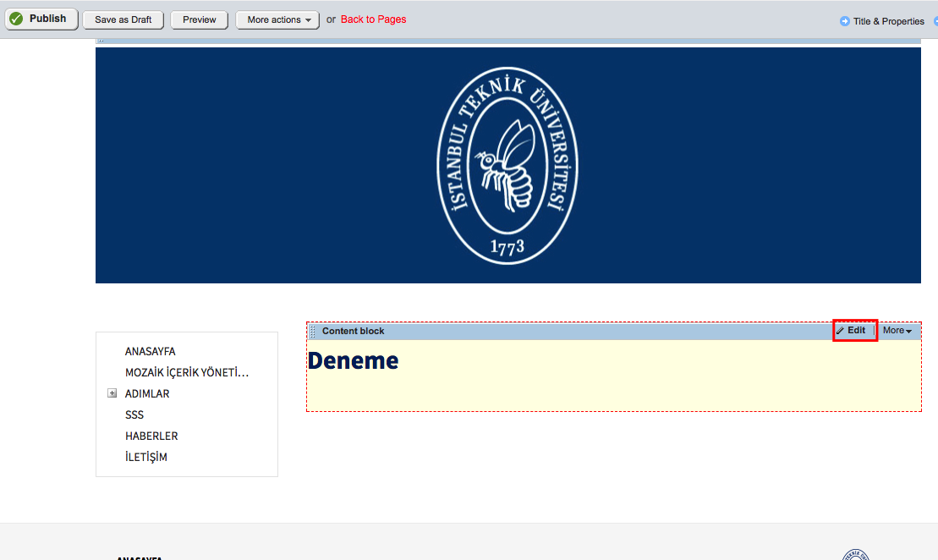
Task: Open ANASAYFA in the side menu
Action: coord(151,351)
